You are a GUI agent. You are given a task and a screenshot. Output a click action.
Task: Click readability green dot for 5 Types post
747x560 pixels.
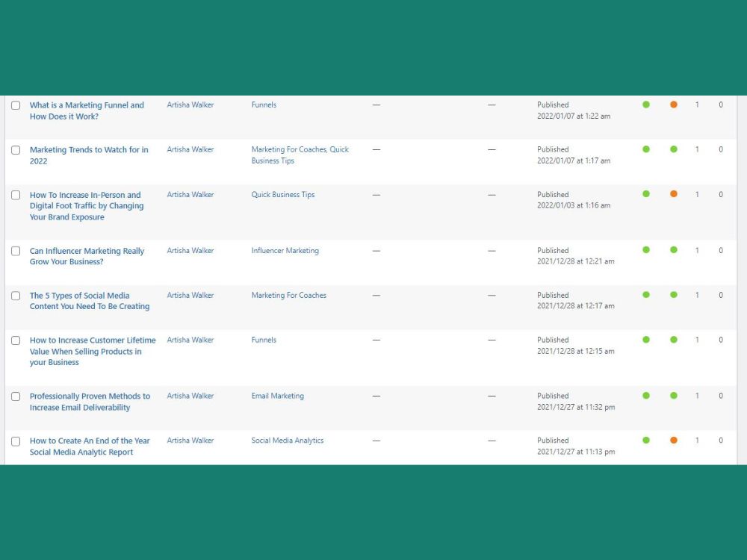pyautogui.click(x=674, y=295)
